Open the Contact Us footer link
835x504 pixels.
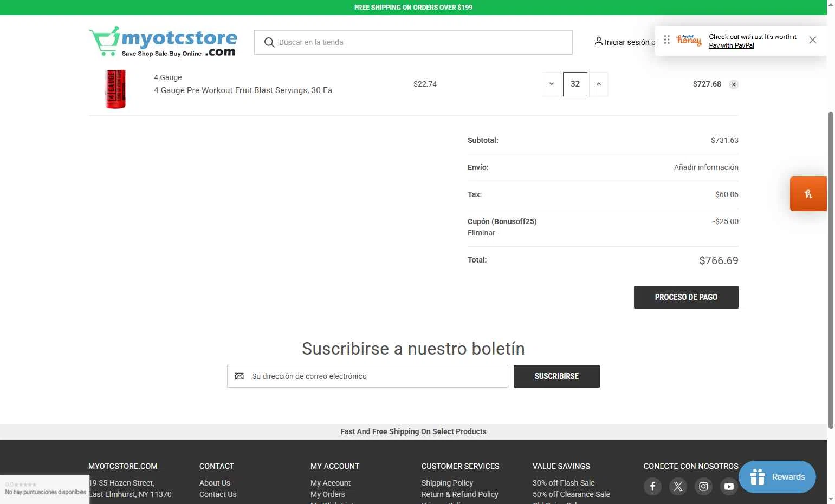pyautogui.click(x=218, y=494)
